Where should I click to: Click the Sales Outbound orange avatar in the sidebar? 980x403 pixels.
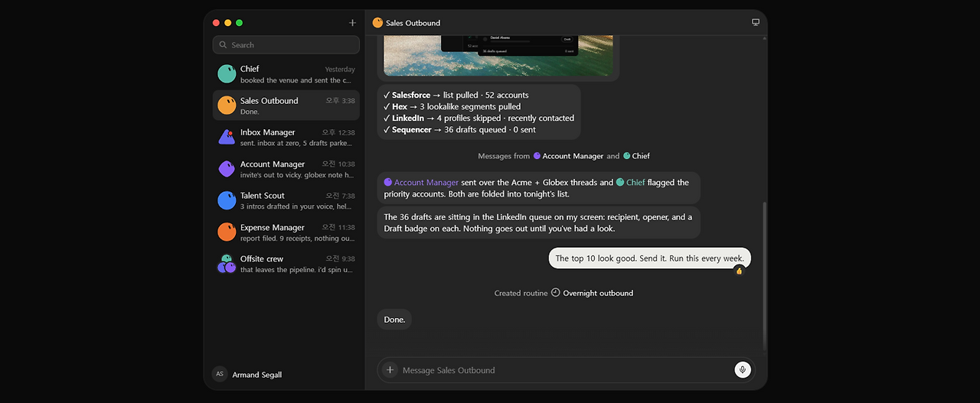coord(227,106)
